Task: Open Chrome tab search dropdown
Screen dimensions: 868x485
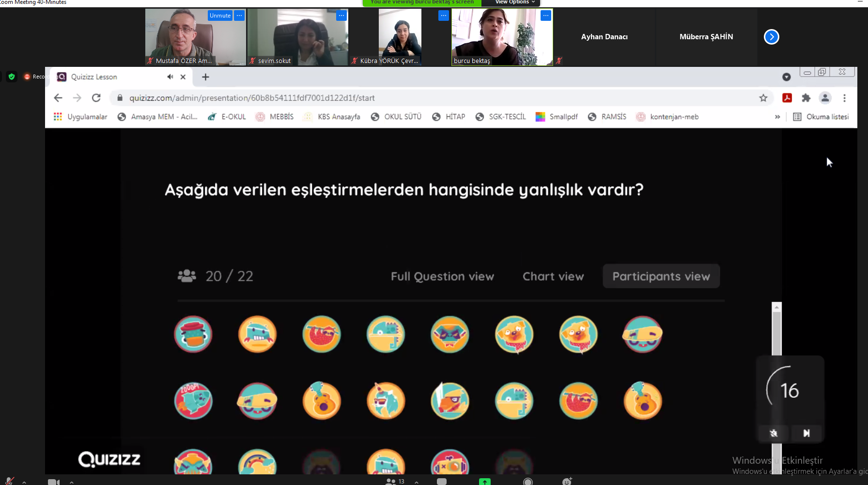Action: (787, 77)
